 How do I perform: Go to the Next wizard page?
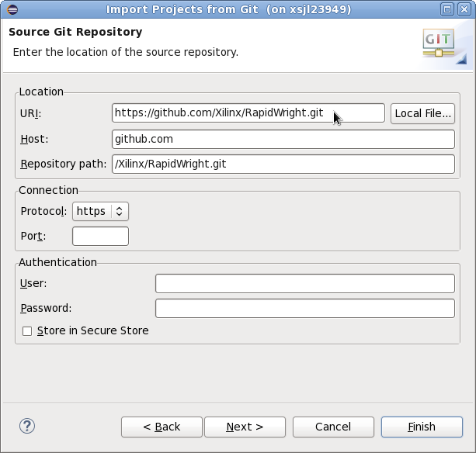(245, 427)
